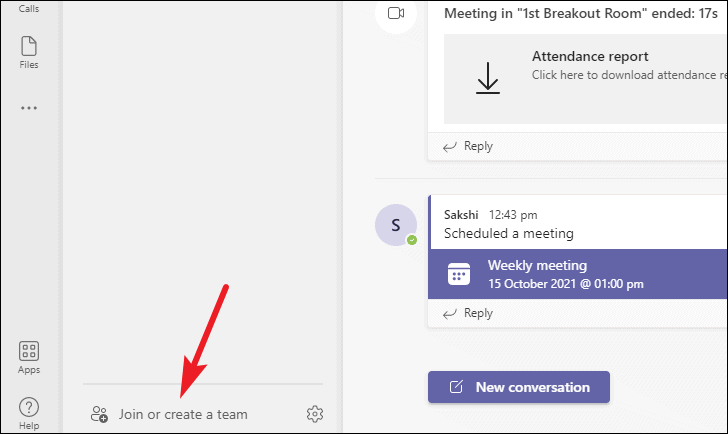
Task: Reply to Sakshi's scheduled meeting post
Action: (x=468, y=313)
